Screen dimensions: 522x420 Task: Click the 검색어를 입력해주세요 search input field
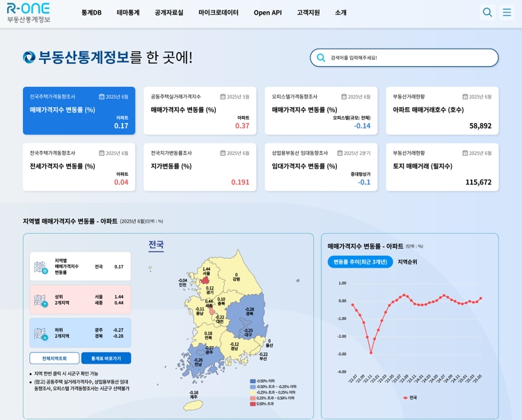pyautogui.click(x=411, y=58)
